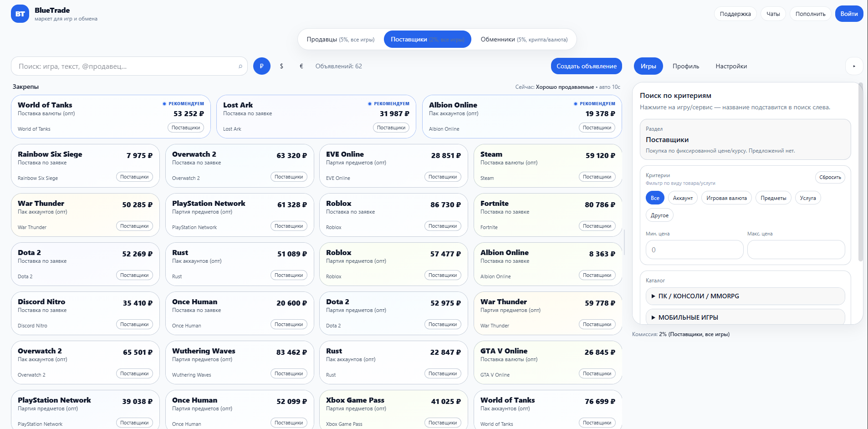This screenshot has width=868, height=429.
Task: Filter listings by "Аккаунт"
Action: click(x=683, y=198)
